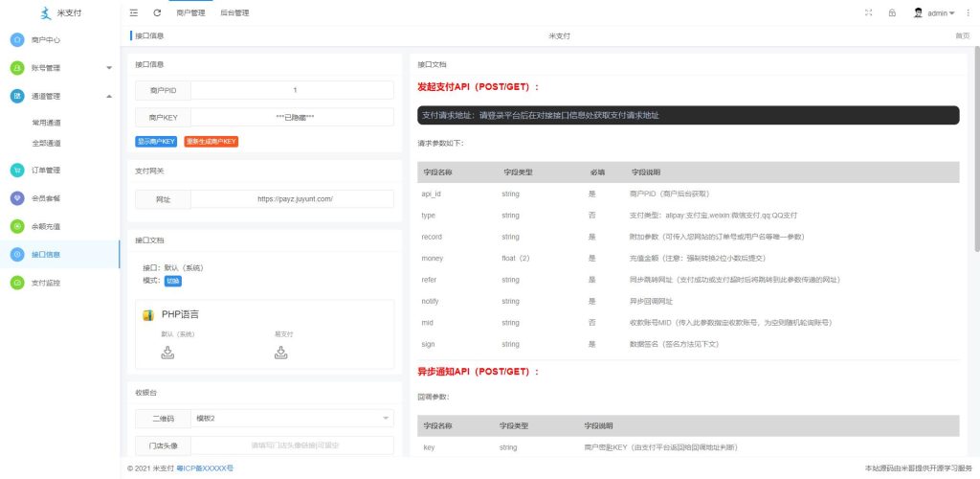Go to 商户中心 in the sidebar
Image resolution: width=980 pixels, height=479 pixels.
pyautogui.click(x=46, y=40)
